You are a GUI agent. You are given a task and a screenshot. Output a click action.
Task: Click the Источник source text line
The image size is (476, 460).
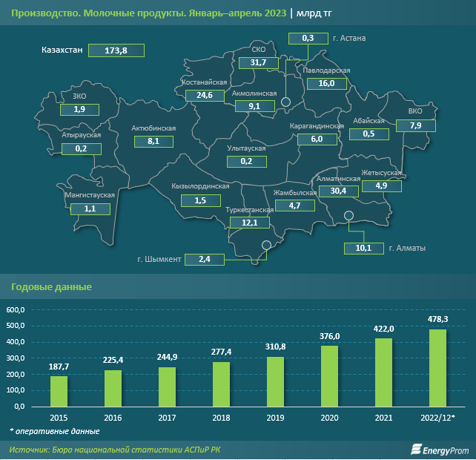point(115,450)
